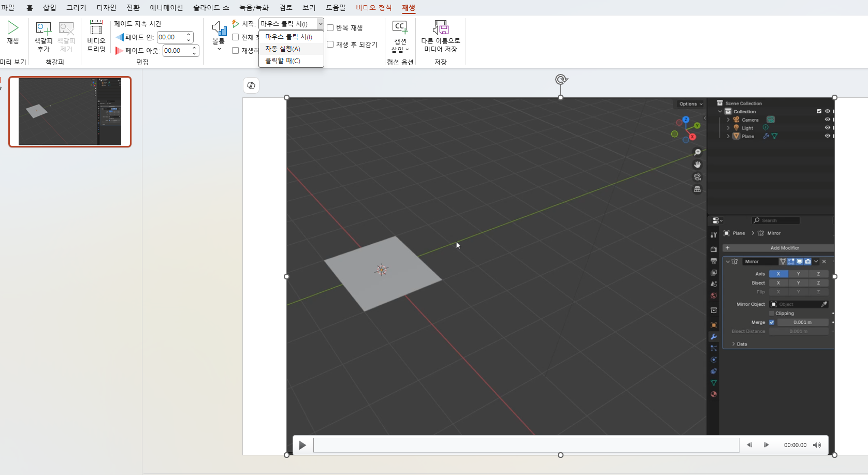Switch to the 홈 tab
Image resolution: width=868 pixels, height=475 pixels.
tap(30, 8)
